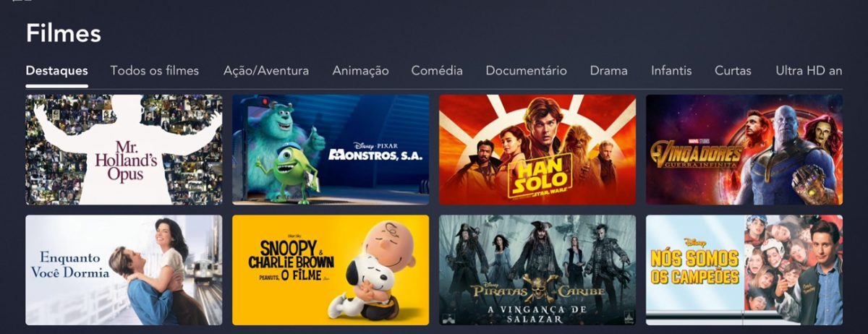
Task: Go to the Animação tab
Action: coord(360,71)
